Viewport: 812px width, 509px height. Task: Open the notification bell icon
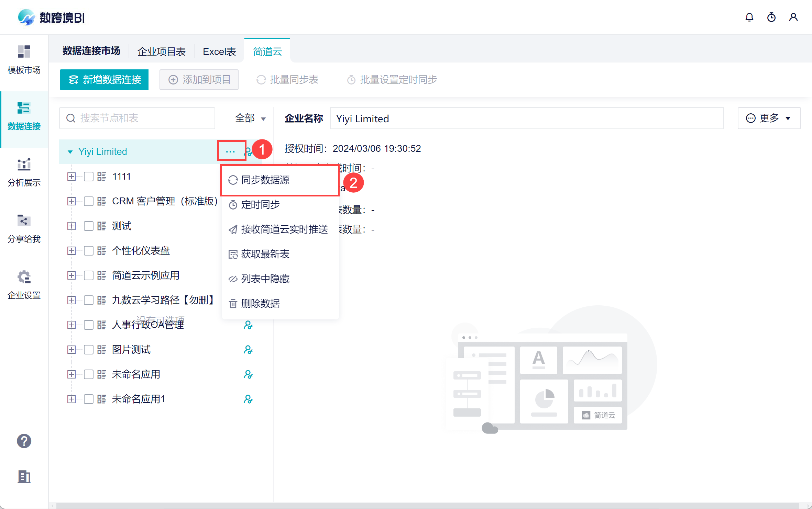click(749, 17)
